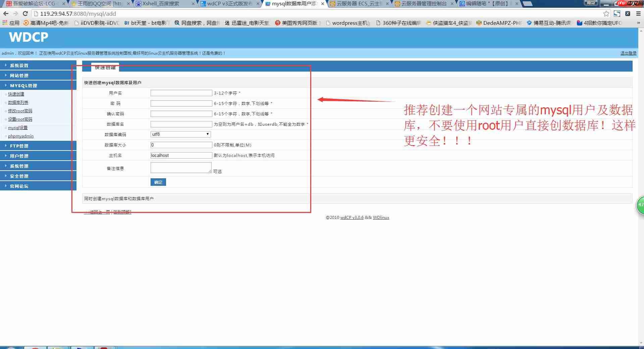The height and width of the screenshot is (349, 644).
Task: Click the bookmark star icon in the address bar
Action: pos(606,14)
